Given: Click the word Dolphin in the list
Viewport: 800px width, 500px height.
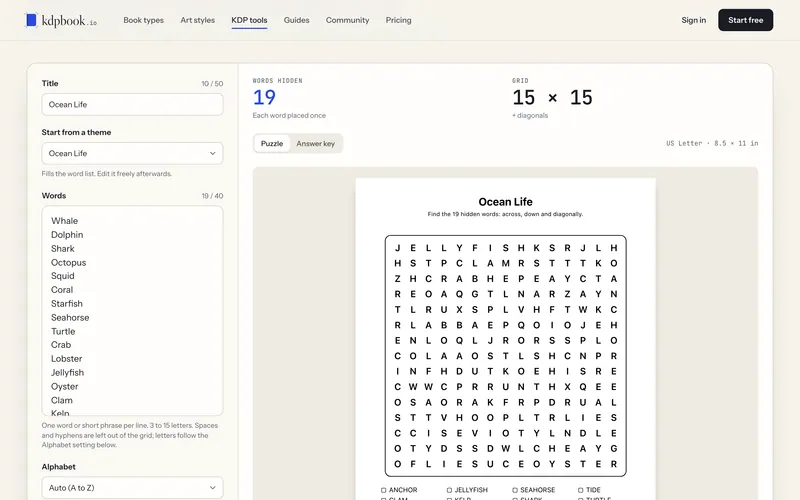Looking at the screenshot, I should click(67, 235).
